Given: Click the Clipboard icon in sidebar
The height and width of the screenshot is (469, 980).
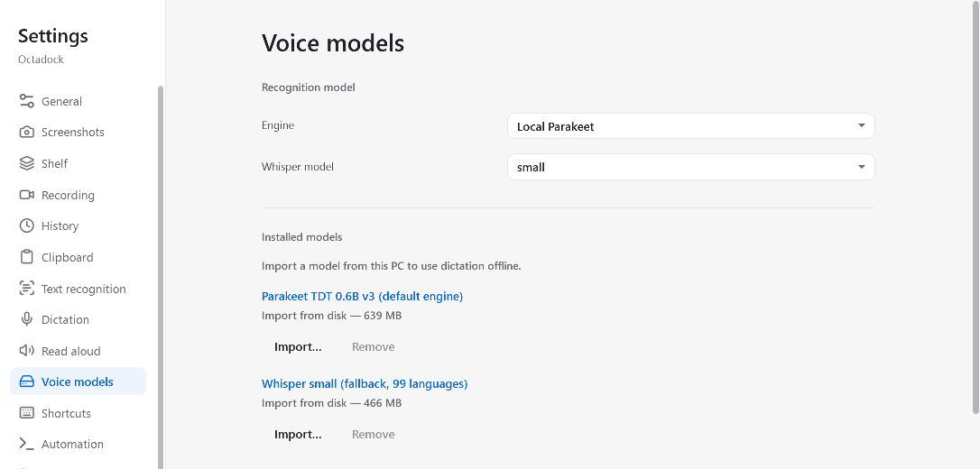Looking at the screenshot, I should click(x=26, y=257).
